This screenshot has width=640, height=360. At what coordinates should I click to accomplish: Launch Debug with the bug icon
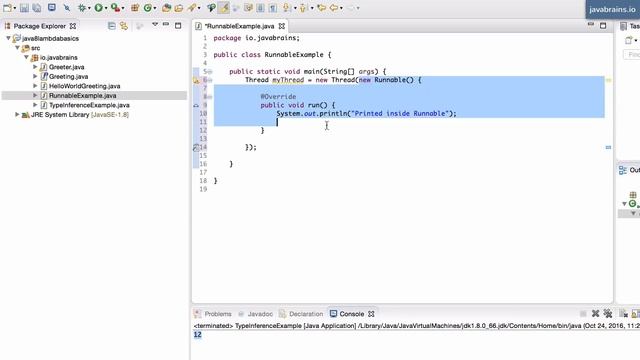[x=82, y=8]
